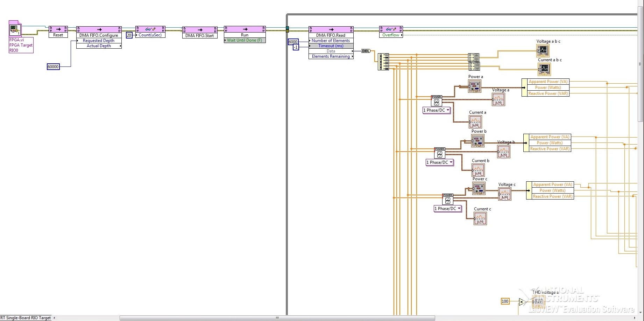The width and height of the screenshot is (644, 321).
Task: Edit the 60000 numeric constant
Action: pyautogui.click(x=53, y=67)
